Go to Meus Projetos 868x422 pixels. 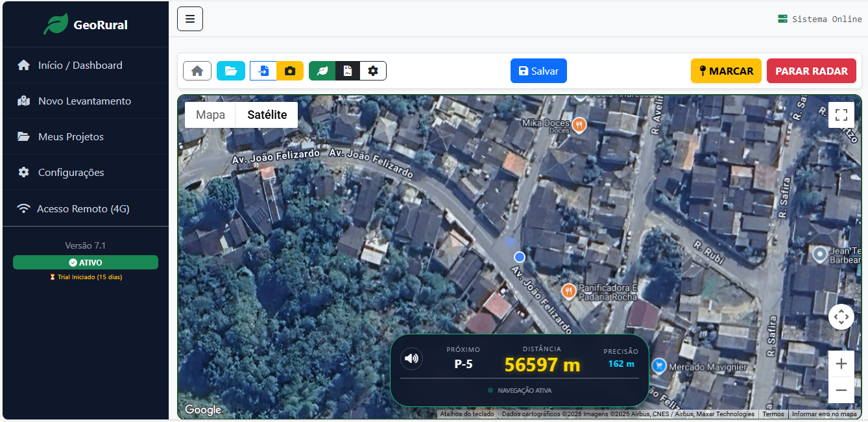coord(71,136)
